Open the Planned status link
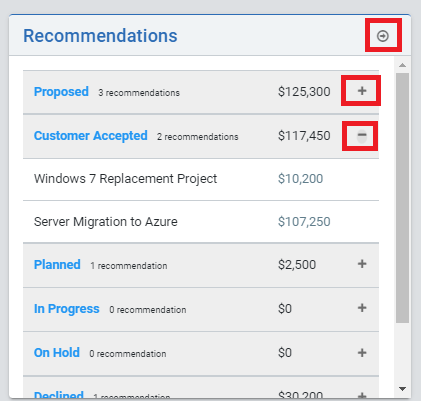This screenshot has width=421, height=401. point(57,265)
